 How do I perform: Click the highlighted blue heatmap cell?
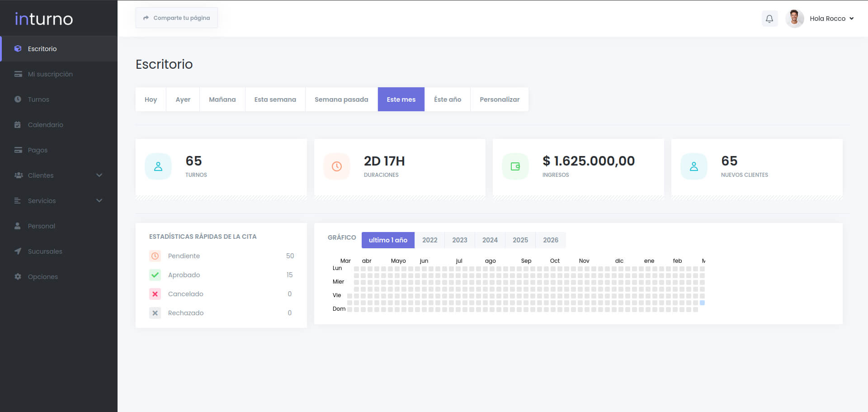pos(702,303)
